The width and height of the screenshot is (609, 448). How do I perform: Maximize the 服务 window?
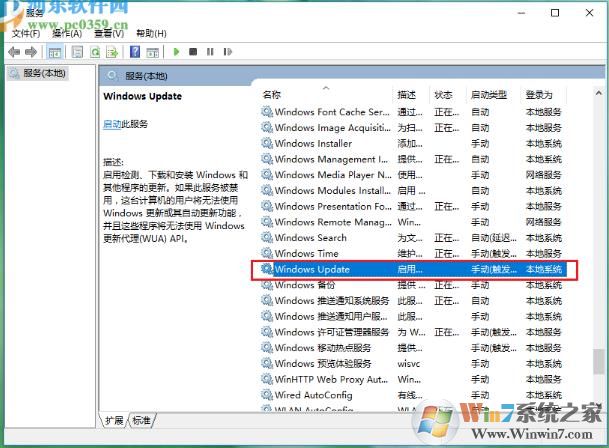555,13
